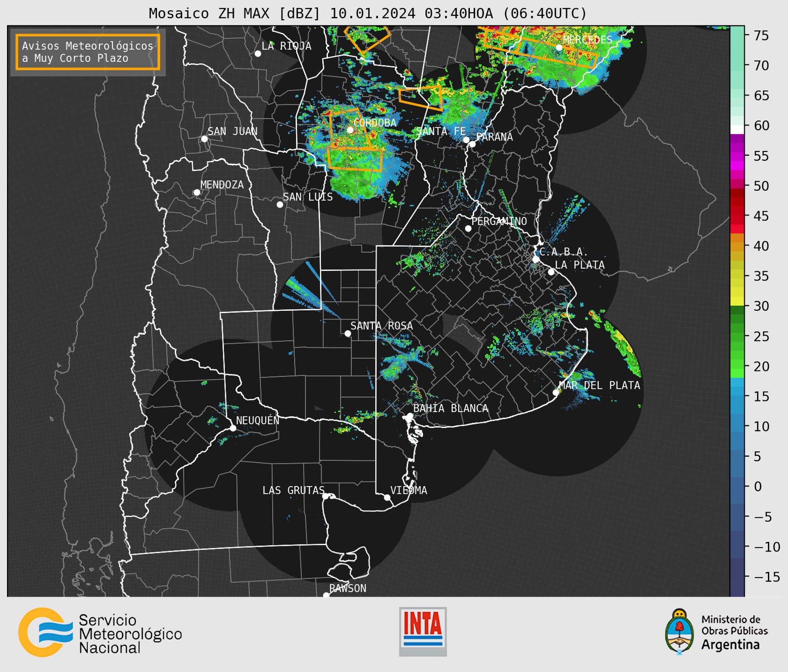The image size is (788, 672).
Task: Click the RAWSON city label
Action: (348, 588)
